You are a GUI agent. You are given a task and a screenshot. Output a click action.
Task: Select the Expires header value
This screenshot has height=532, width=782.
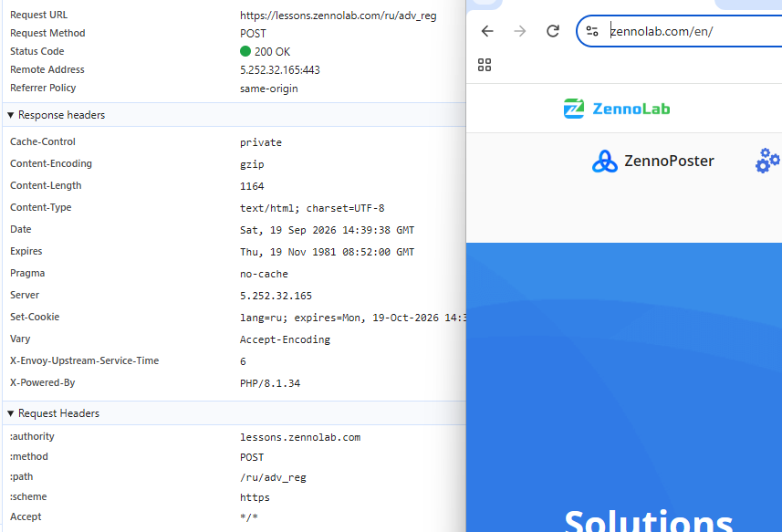pos(328,252)
